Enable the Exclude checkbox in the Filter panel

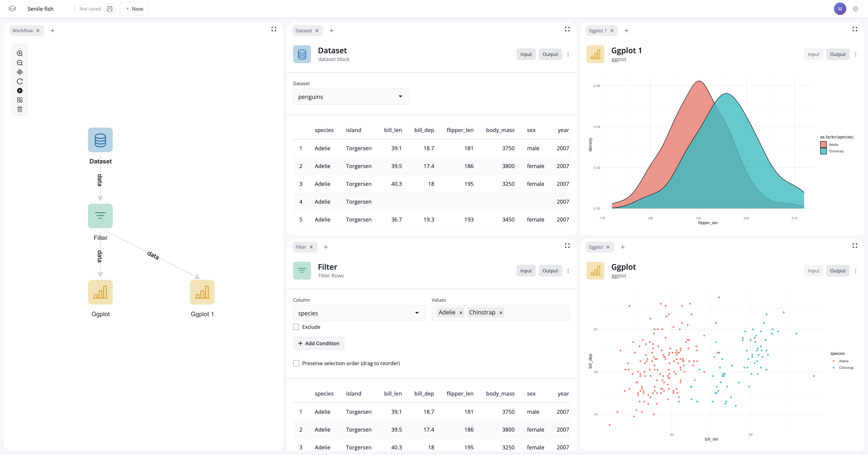pos(296,327)
